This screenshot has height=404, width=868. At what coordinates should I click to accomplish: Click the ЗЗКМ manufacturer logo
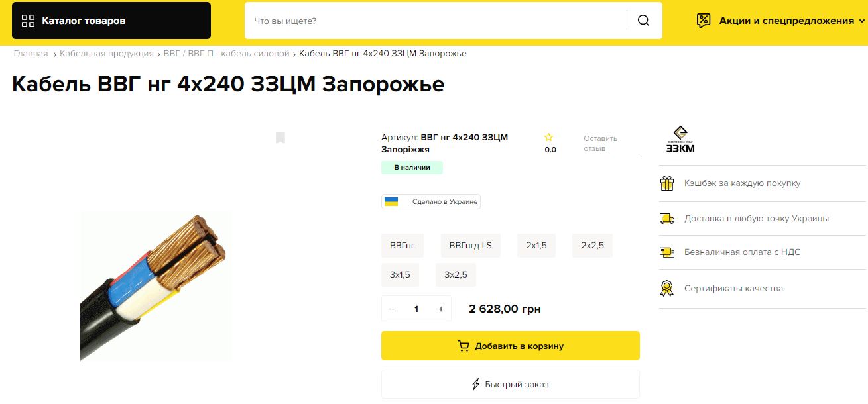[680, 140]
